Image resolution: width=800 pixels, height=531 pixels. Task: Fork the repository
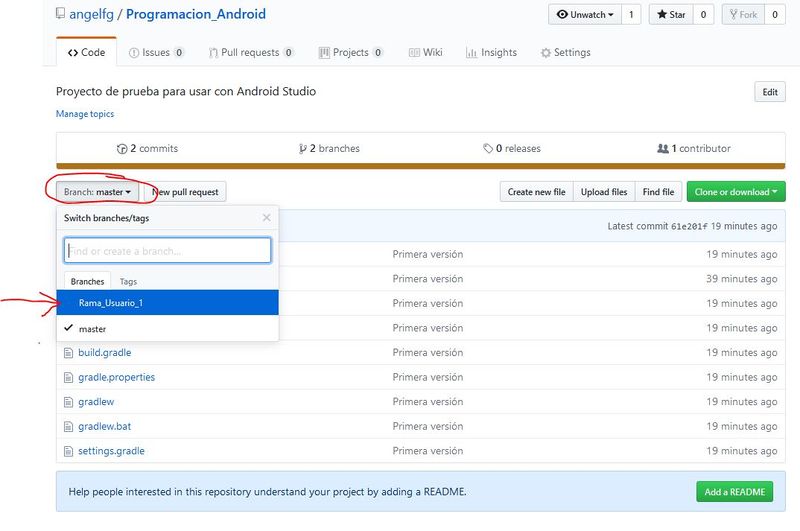tap(743, 14)
